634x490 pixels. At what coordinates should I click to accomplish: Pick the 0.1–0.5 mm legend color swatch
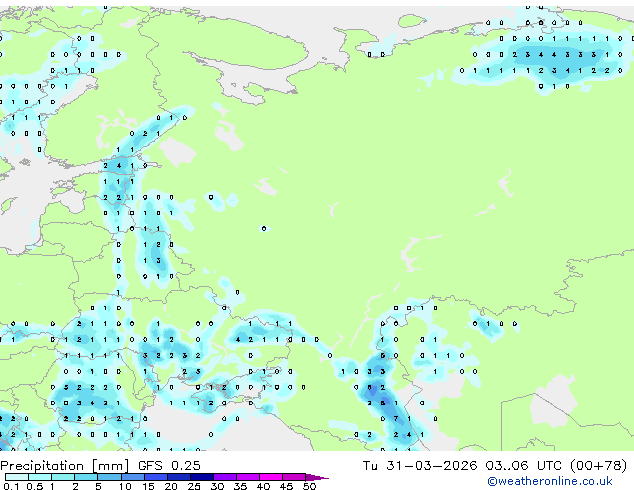(17, 477)
